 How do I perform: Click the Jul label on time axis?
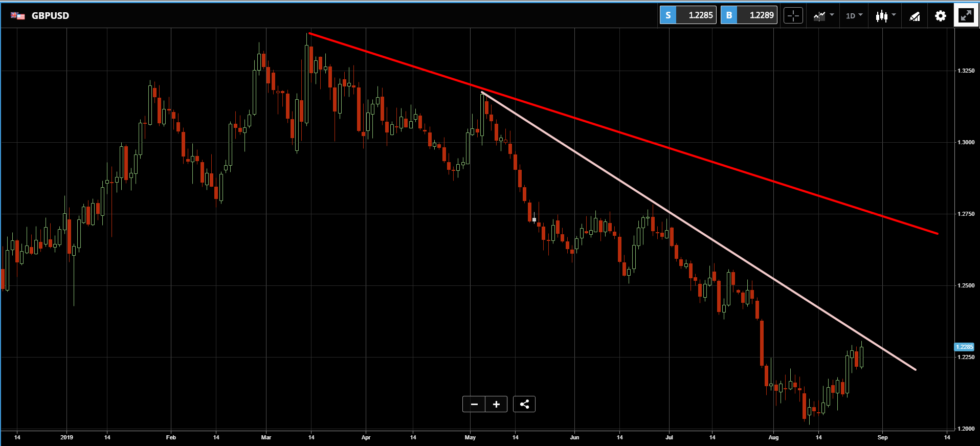point(669,437)
